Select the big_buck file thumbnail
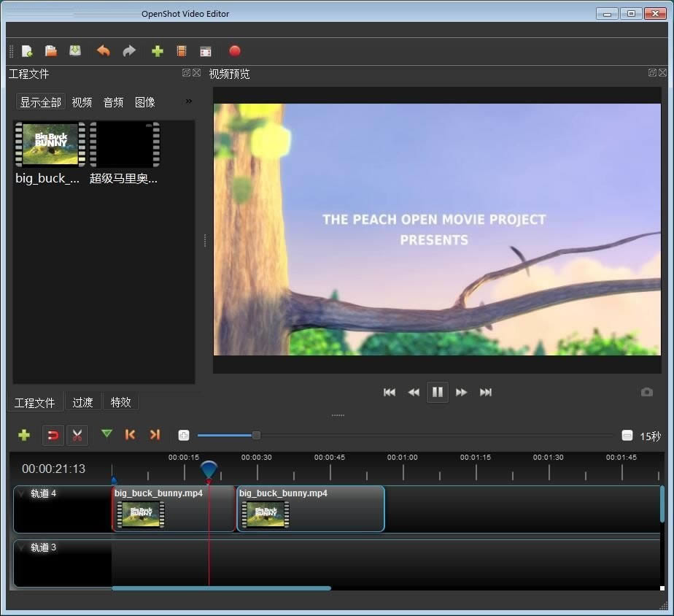 50,144
